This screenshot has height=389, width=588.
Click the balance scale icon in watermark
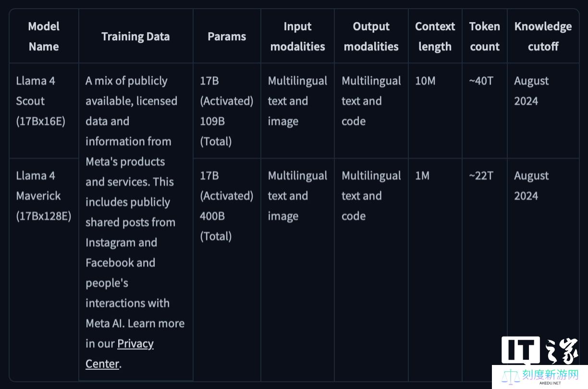510,377
